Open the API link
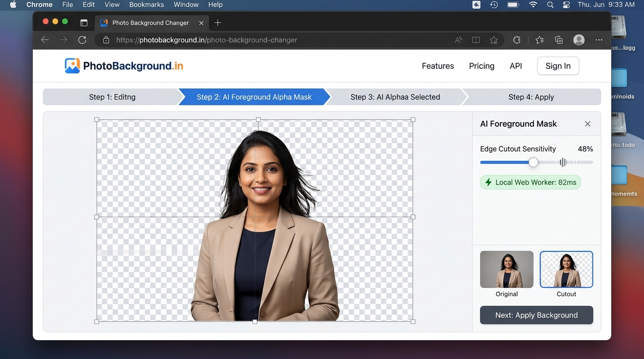 516,66
